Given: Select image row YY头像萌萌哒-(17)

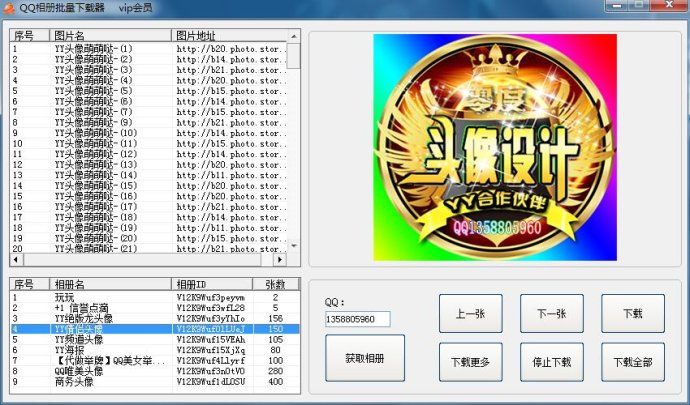Looking at the screenshot, I should point(149,207).
